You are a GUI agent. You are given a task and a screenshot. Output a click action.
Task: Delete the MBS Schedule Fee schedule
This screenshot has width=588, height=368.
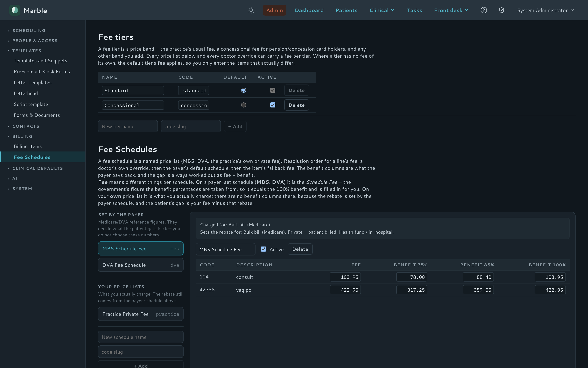(300, 249)
